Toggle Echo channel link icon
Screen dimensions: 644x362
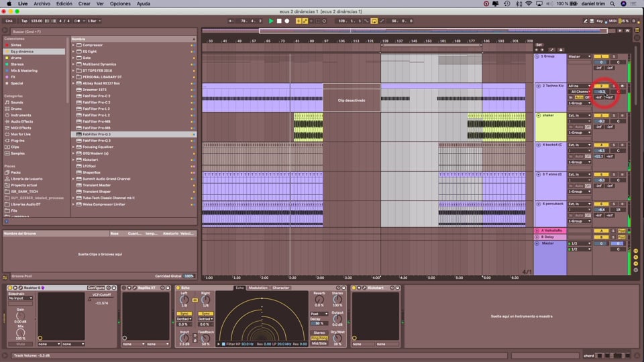(x=195, y=300)
